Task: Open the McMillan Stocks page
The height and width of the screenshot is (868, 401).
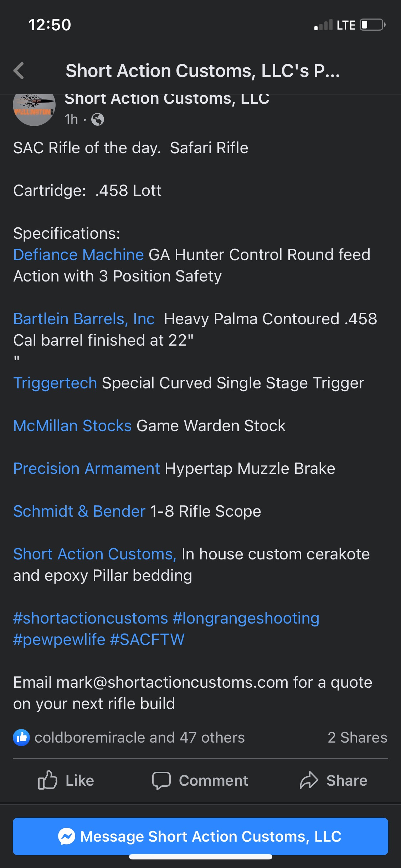Action: click(x=72, y=426)
